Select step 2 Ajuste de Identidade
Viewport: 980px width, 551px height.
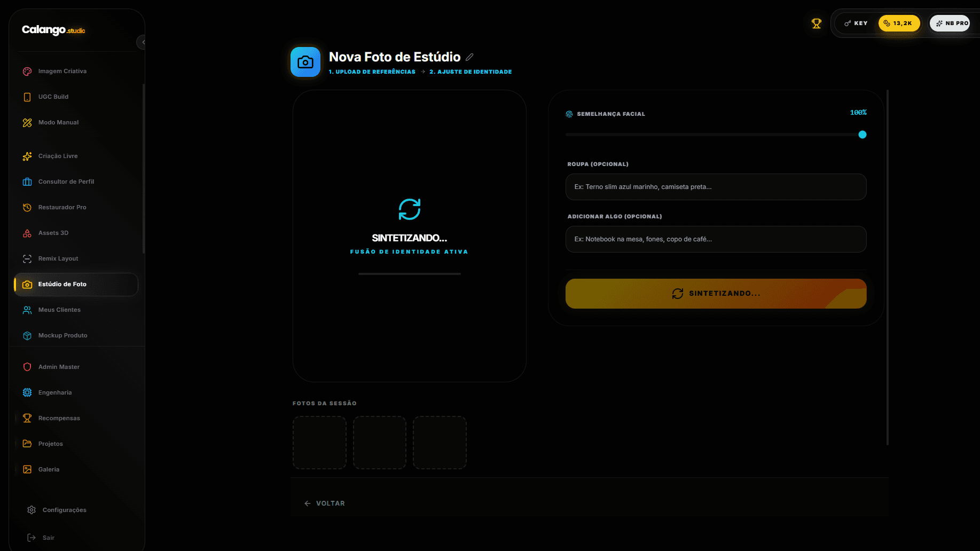[x=471, y=72]
